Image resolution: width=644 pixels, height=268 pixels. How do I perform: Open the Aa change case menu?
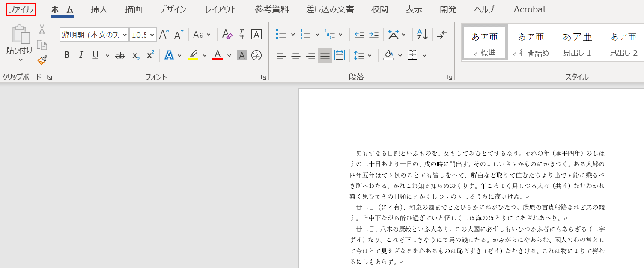(202, 35)
